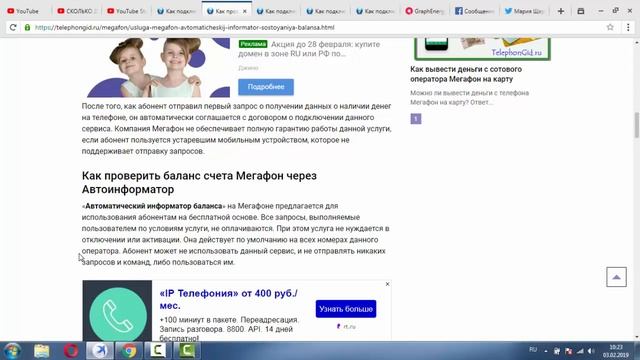
Task: Select pagination page 1 in sidebar
Action: tap(416, 119)
